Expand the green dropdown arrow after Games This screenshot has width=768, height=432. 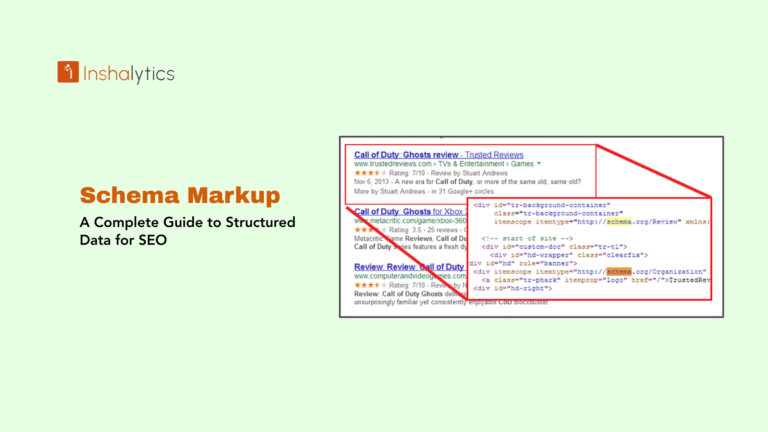(x=539, y=164)
